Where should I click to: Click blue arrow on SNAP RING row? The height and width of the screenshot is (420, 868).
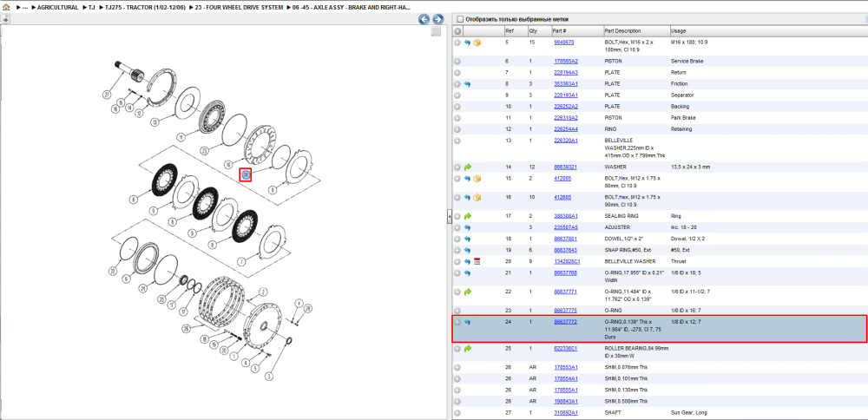[467, 250]
